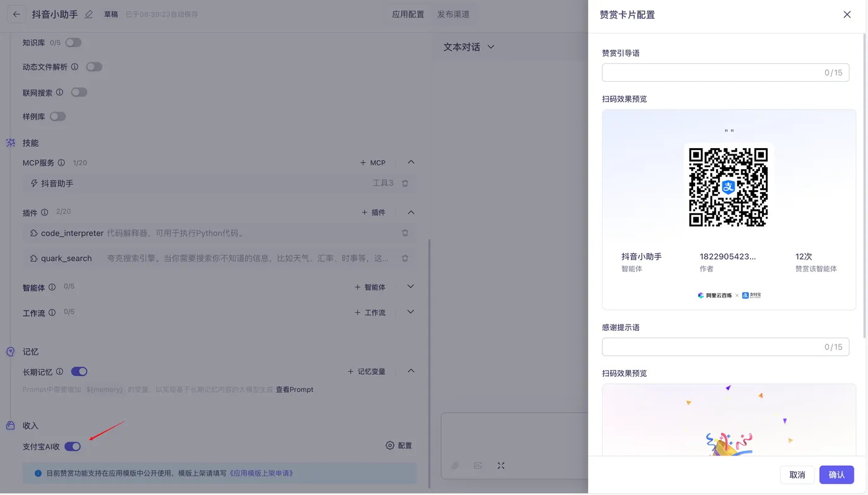Viewport: 868px width, 495px height.
Task: Add a variable with + 记忆变量 button
Action: [x=366, y=372]
